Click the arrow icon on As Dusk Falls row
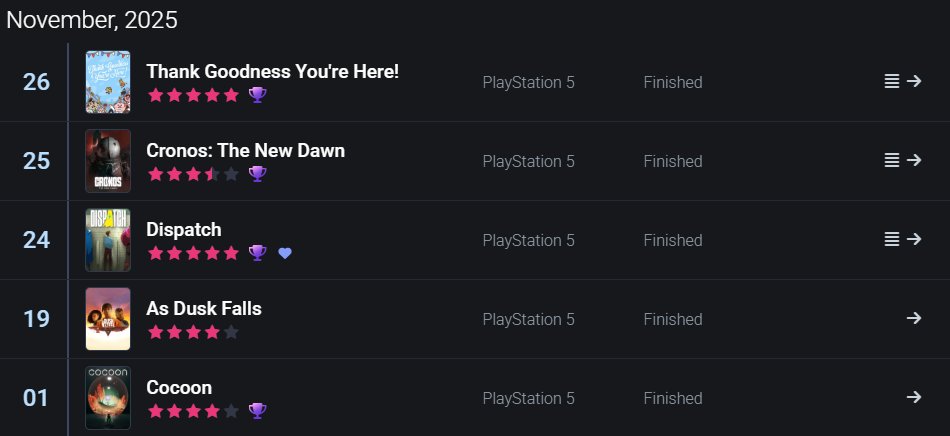 (x=914, y=318)
